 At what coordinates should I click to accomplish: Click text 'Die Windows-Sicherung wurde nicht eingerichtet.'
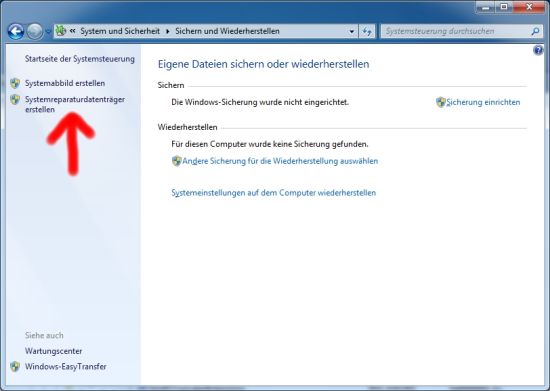pyautogui.click(x=260, y=102)
